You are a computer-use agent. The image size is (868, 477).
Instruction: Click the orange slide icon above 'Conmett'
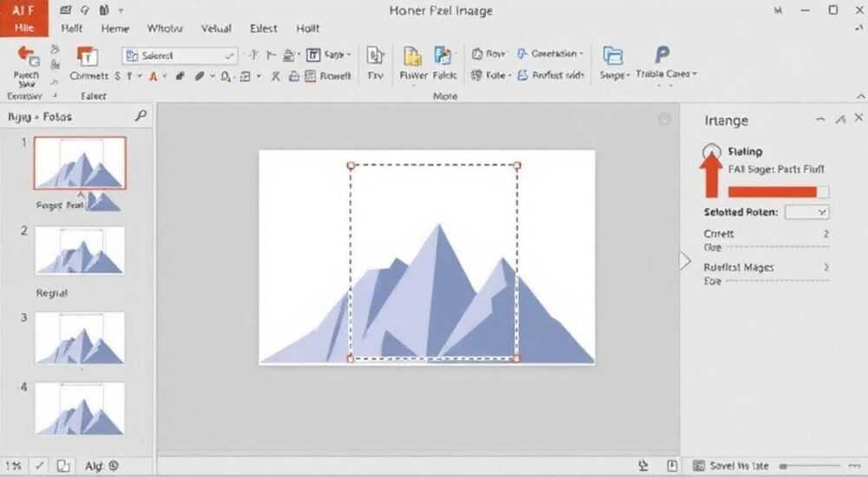tap(87, 56)
